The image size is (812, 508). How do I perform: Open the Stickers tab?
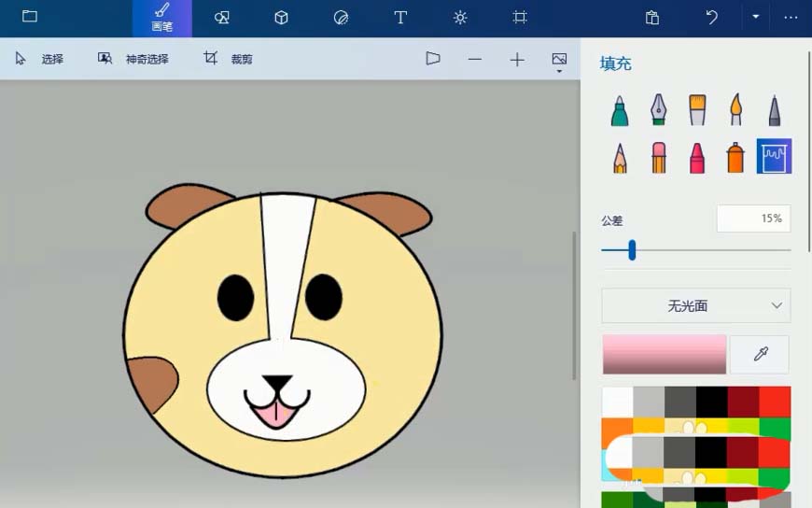click(341, 18)
